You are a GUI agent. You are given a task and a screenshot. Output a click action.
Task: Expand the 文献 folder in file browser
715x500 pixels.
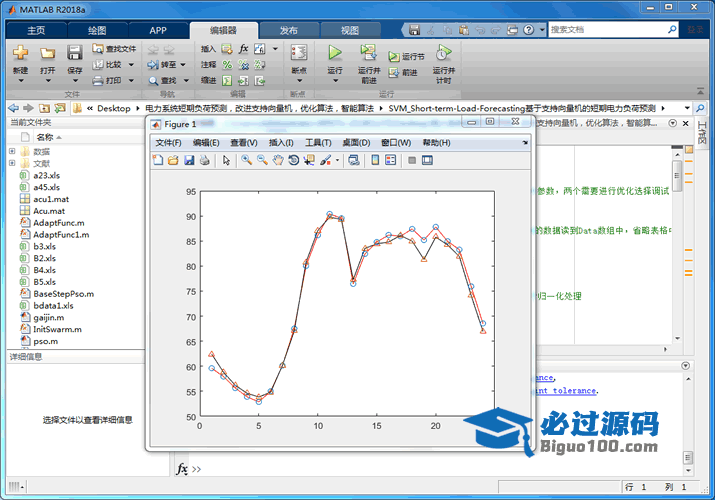coord(12,163)
